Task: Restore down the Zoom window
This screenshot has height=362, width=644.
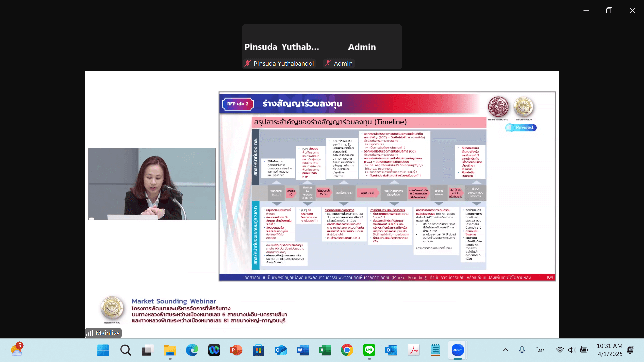Action: tap(609, 10)
